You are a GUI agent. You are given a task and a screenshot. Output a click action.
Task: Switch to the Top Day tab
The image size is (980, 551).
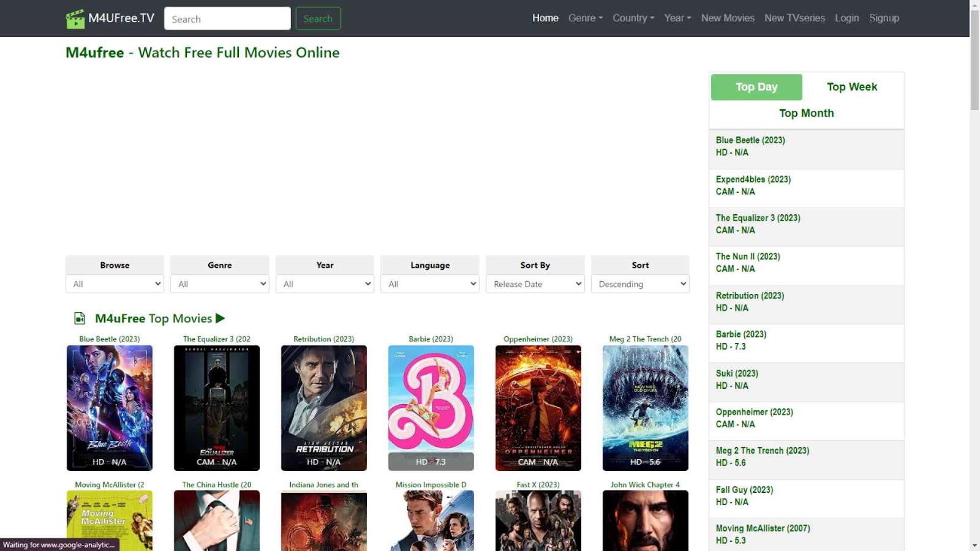[756, 87]
